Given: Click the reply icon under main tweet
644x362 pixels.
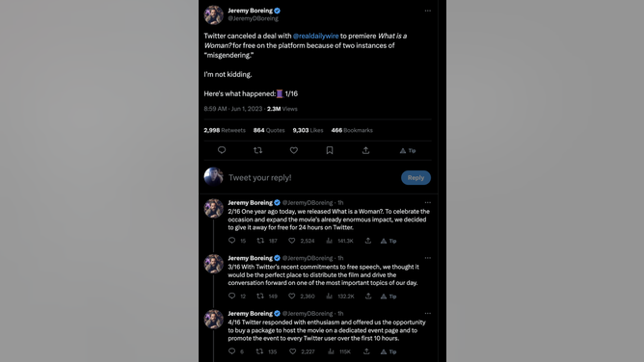Looking at the screenshot, I should [222, 150].
